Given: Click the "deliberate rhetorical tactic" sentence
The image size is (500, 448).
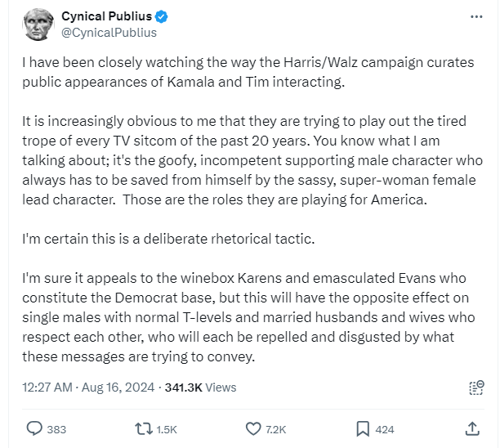Looking at the screenshot, I should (x=167, y=240).
